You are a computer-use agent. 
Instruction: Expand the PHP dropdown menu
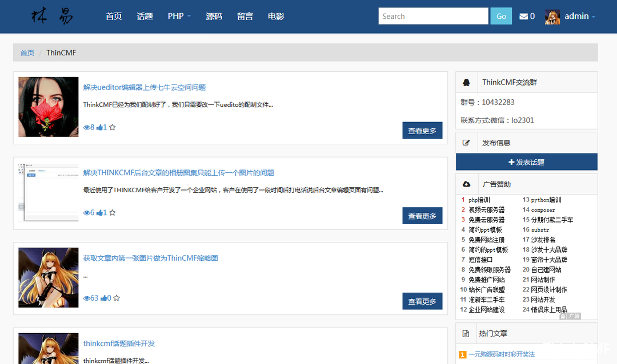pos(179,16)
